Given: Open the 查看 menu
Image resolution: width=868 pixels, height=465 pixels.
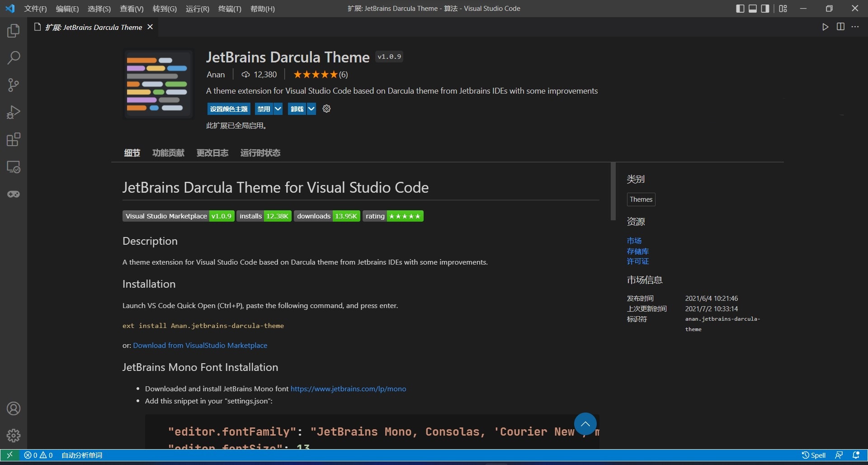Looking at the screenshot, I should (132, 9).
